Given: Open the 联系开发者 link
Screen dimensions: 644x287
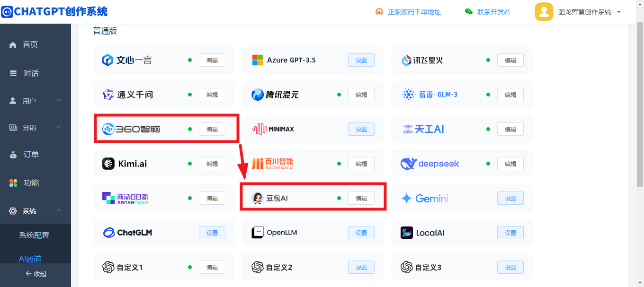Looking at the screenshot, I should 494,12.
